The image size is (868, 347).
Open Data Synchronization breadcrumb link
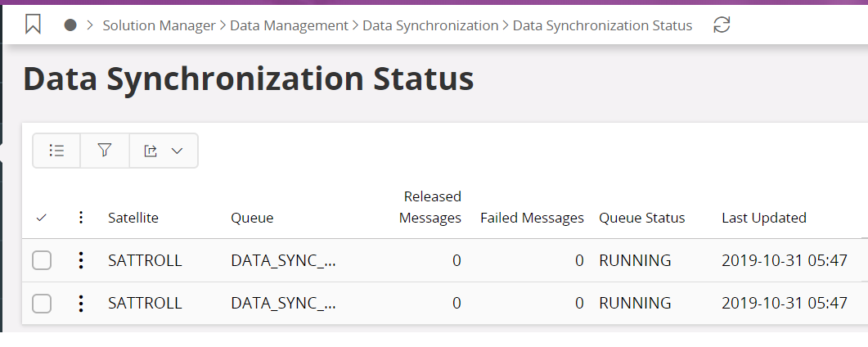(x=430, y=25)
